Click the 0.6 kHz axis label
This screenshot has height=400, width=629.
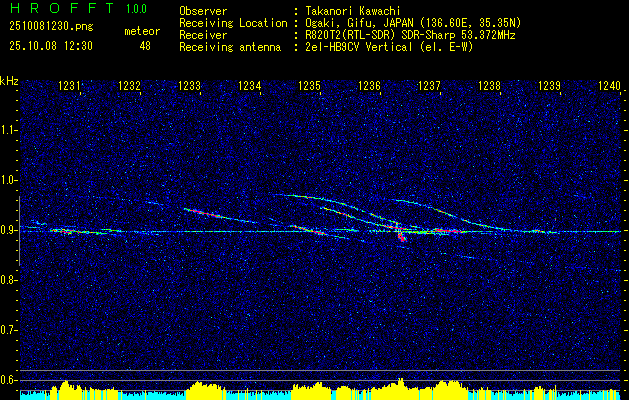(x=7, y=380)
